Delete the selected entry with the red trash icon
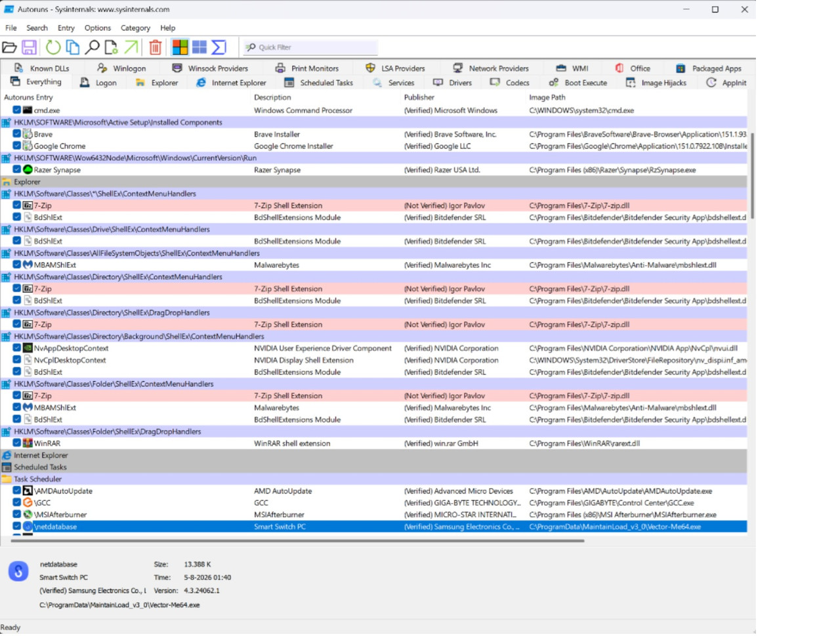The image size is (840, 639). tap(156, 47)
